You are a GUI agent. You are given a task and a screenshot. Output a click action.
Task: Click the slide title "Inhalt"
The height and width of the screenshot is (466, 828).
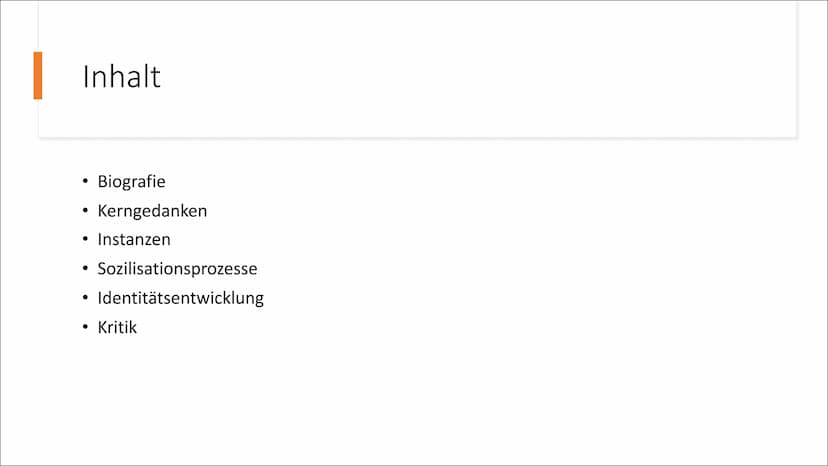(x=121, y=77)
